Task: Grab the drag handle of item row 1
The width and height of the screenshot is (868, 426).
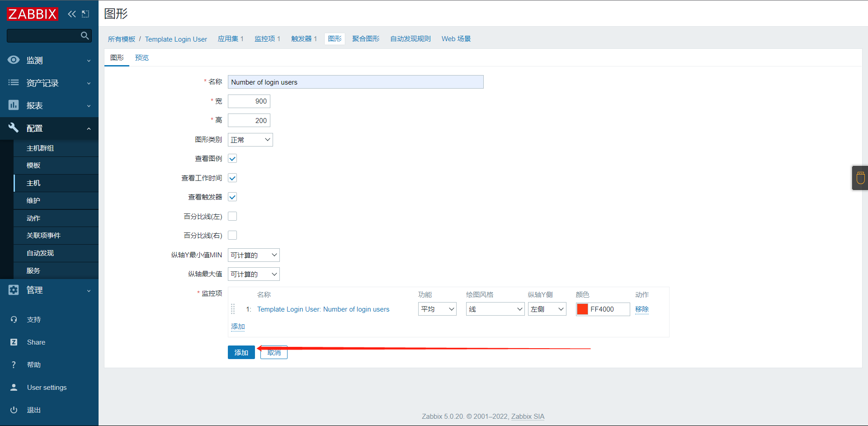Action: 233,309
